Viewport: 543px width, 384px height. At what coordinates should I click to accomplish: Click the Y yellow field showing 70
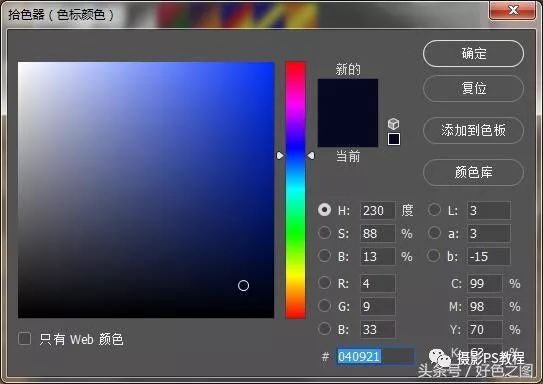(x=485, y=329)
